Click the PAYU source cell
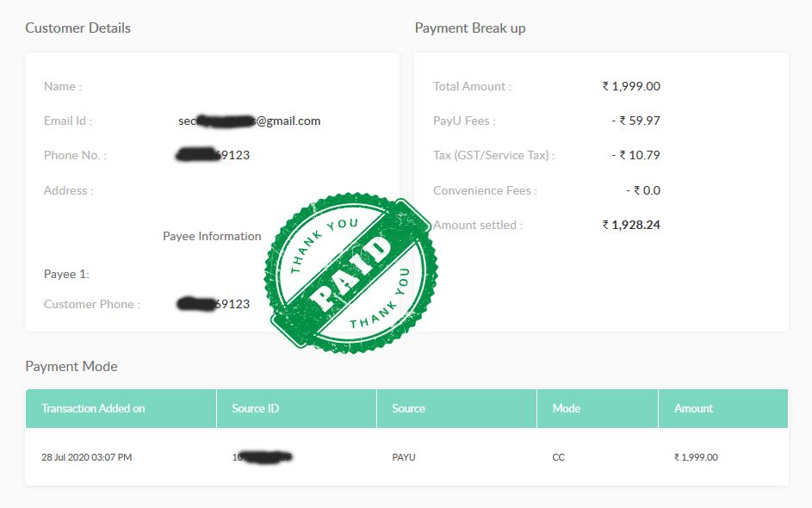This screenshot has height=508, width=812. coord(404,457)
